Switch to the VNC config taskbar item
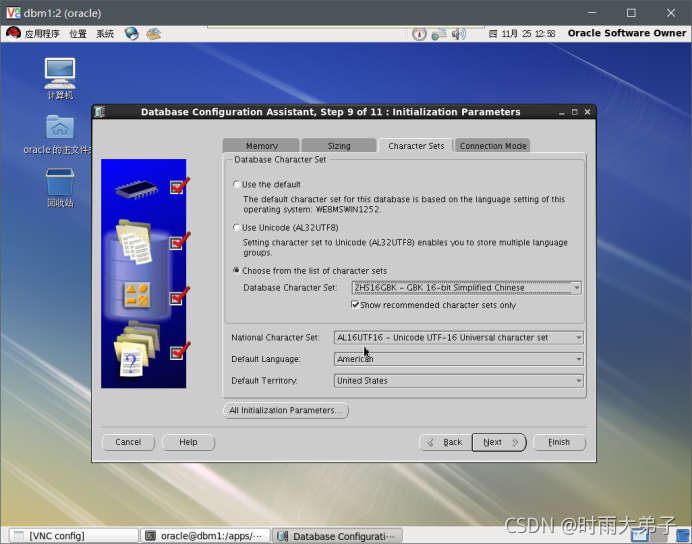692x544 pixels. [x=74, y=536]
